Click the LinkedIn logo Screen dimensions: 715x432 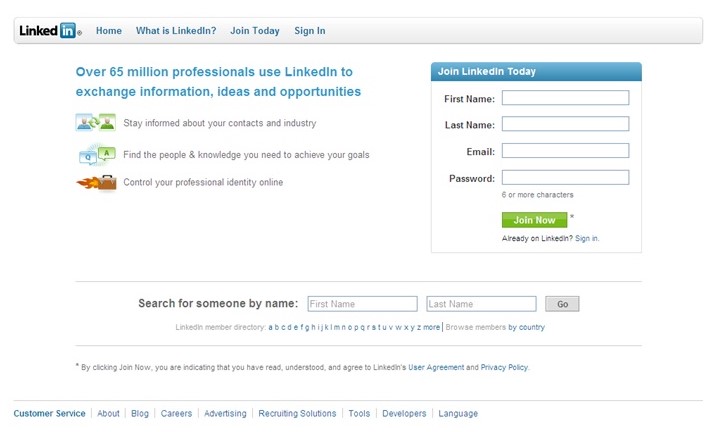click(x=50, y=31)
